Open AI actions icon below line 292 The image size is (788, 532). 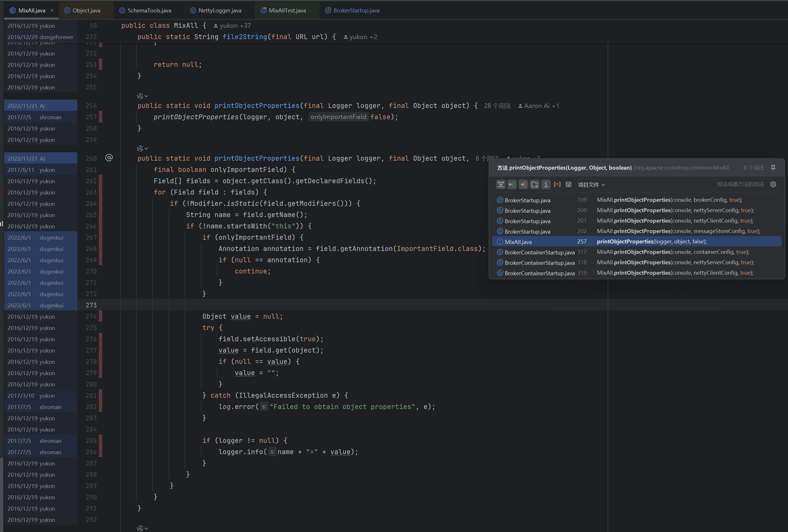click(x=142, y=528)
